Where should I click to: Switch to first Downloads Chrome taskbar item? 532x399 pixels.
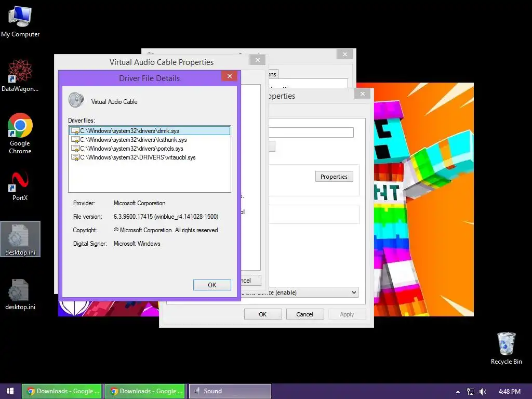[x=62, y=391]
